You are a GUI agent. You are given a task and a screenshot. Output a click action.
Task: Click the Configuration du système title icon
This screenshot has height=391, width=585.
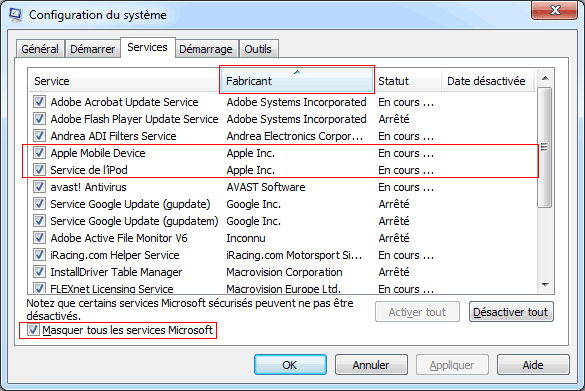[x=16, y=14]
